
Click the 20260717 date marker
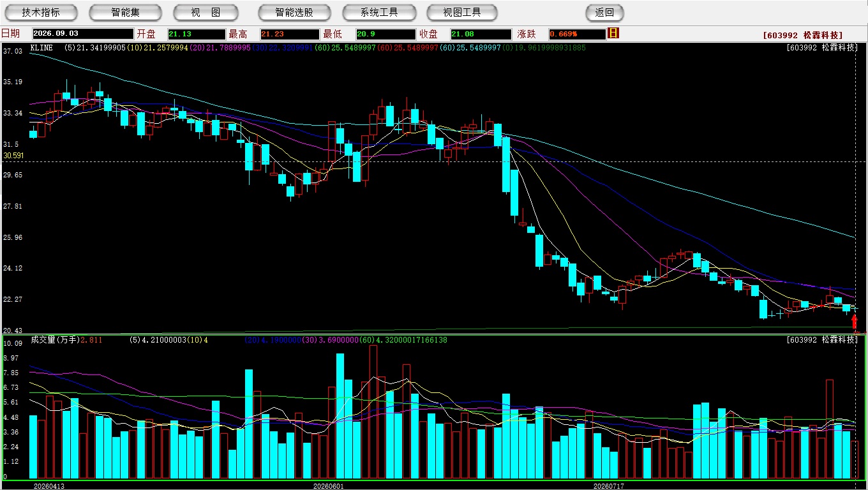tap(609, 486)
